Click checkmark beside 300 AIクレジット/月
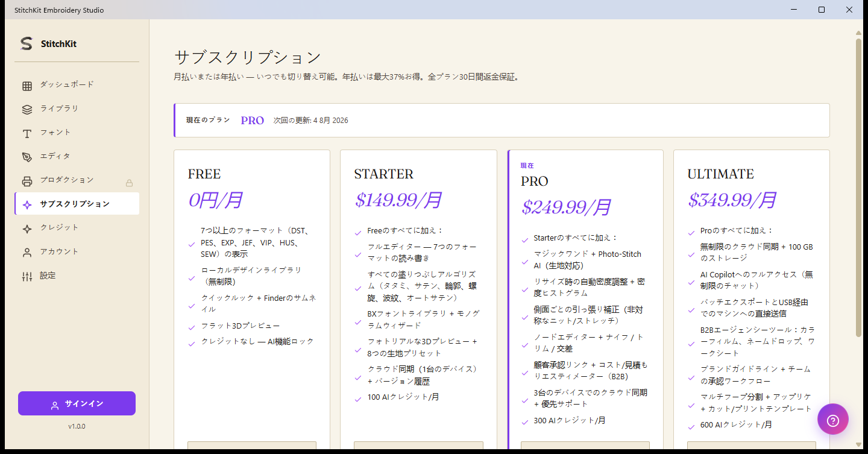Viewport: 868px width, 454px height. [x=524, y=422]
